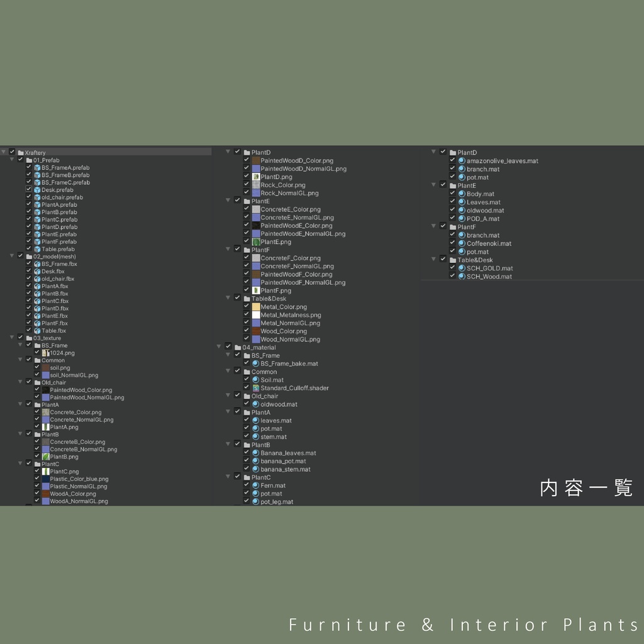Image resolution: width=644 pixels, height=644 pixels.
Task: Click the BS_Frame_bake.mat material icon
Action: pyautogui.click(x=255, y=364)
